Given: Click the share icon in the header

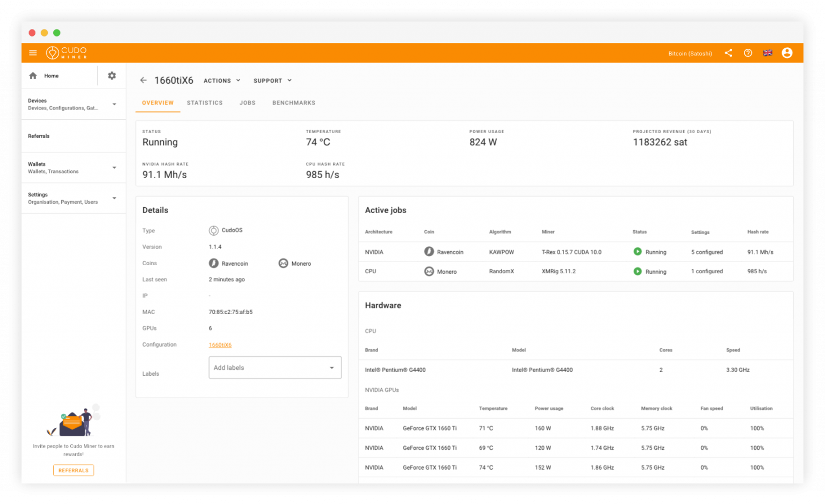Looking at the screenshot, I should 728,53.
